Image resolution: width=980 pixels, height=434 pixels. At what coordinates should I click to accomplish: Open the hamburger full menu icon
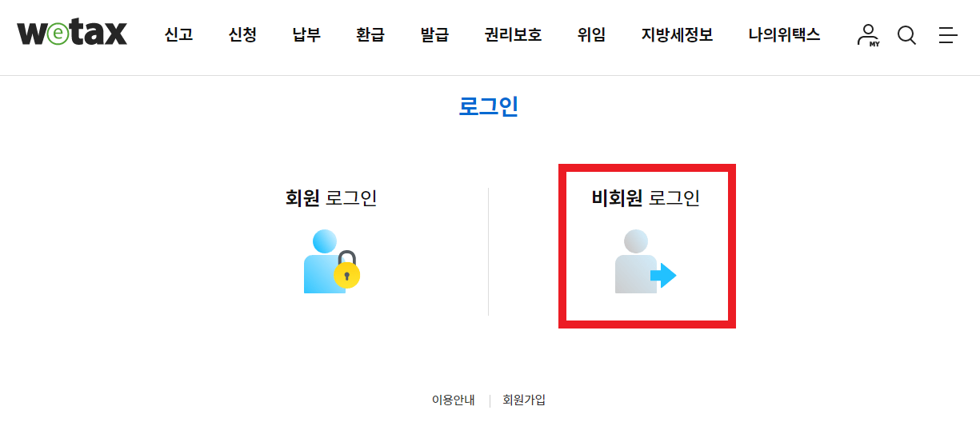coord(948,35)
